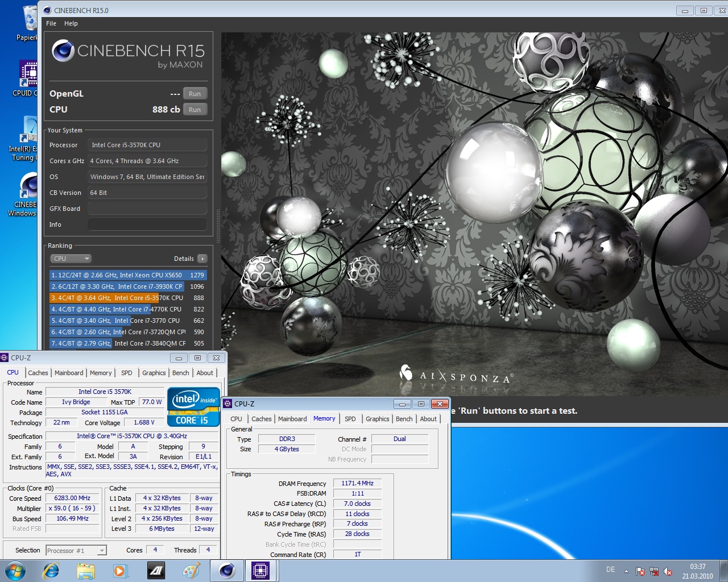Viewport: 728px width, 582px height.
Task: Run the CPU benchmark
Action: tap(195, 110)
